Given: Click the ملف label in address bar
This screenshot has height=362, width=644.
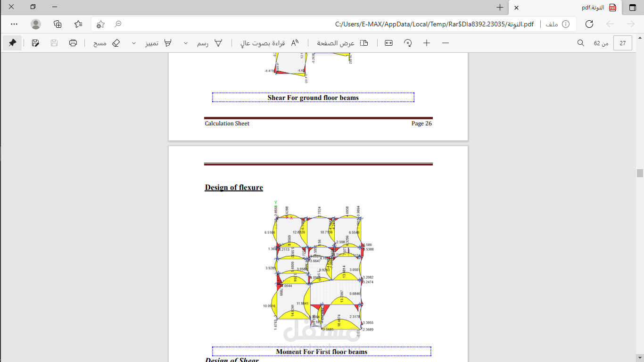Looking at the screenshot, I should (x=552, y=24).
